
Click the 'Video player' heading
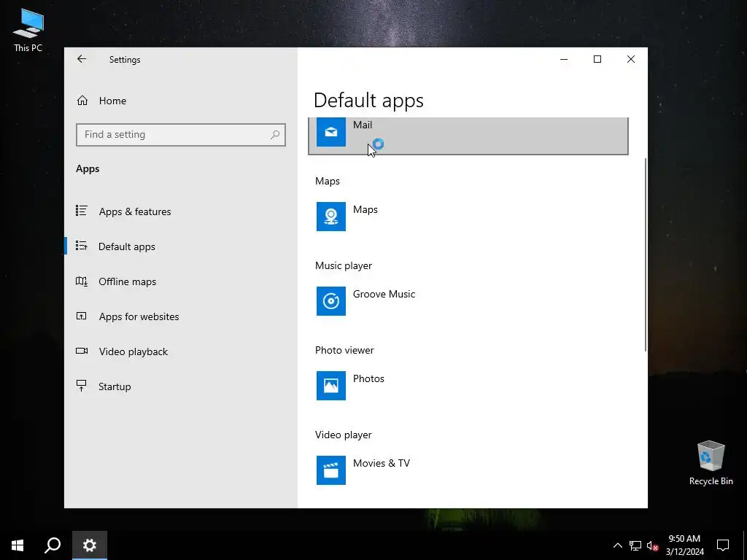(344, 435)
